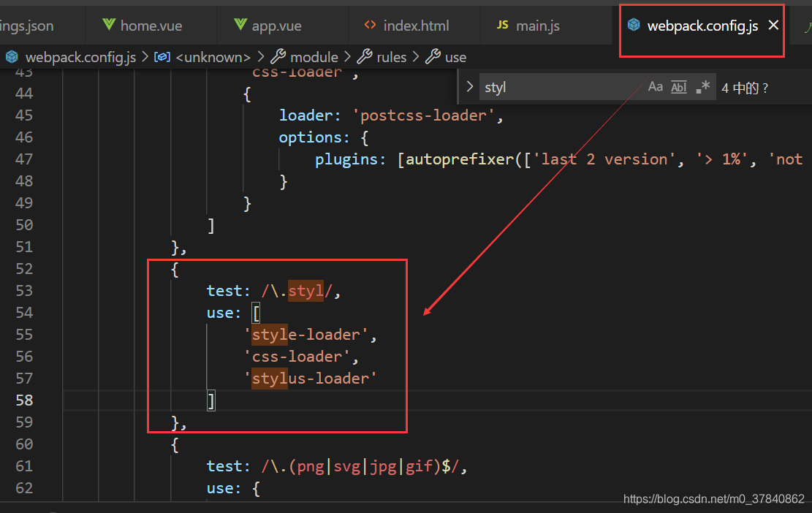This screenshot has width=812, height=513.
Task: Toggle Match Whole Word in find widget
Action: click(678, 87)
